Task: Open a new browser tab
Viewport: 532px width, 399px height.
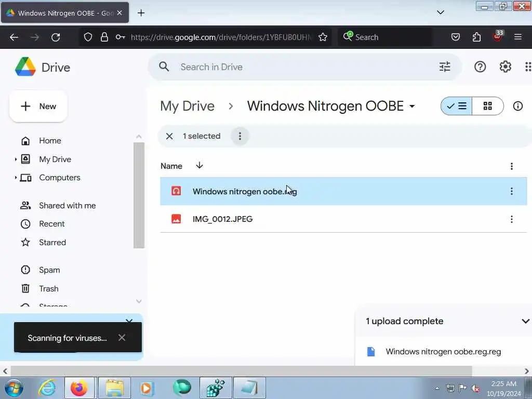Action: click(141, 13)
